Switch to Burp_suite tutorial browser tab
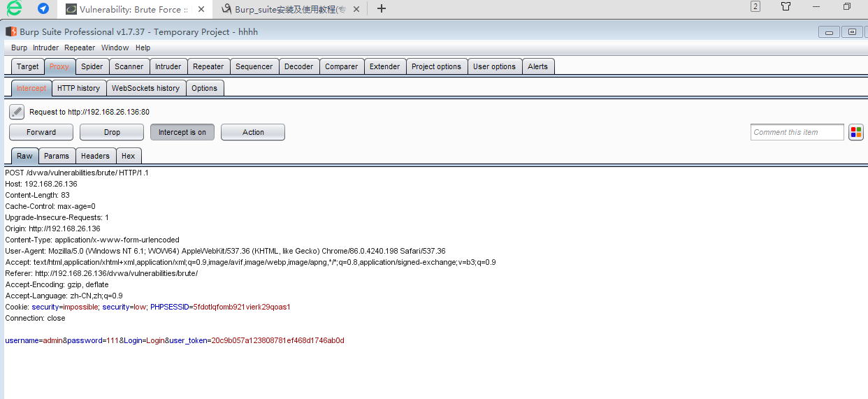Viewport: 868px width, 399px height. [290, 10]
